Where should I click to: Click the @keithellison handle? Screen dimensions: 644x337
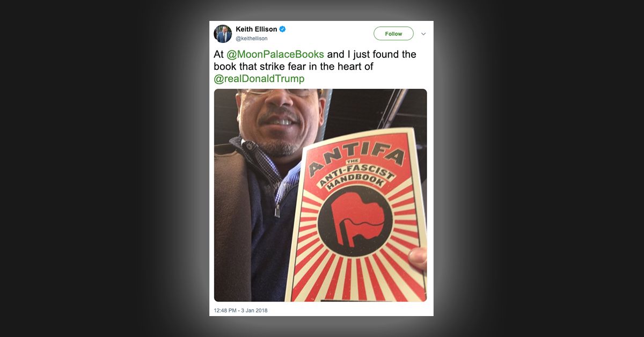[252, 39]
